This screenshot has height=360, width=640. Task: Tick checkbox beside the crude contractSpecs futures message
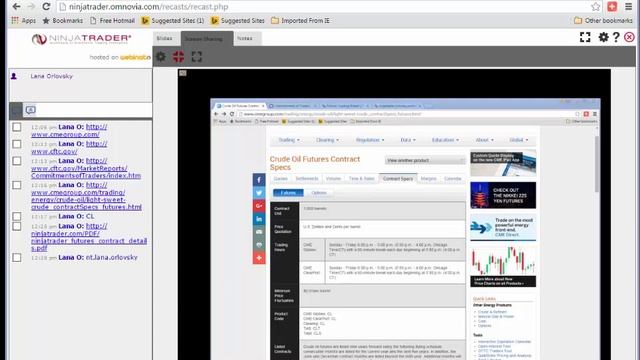pyautogui.click(x=17, y=185)
